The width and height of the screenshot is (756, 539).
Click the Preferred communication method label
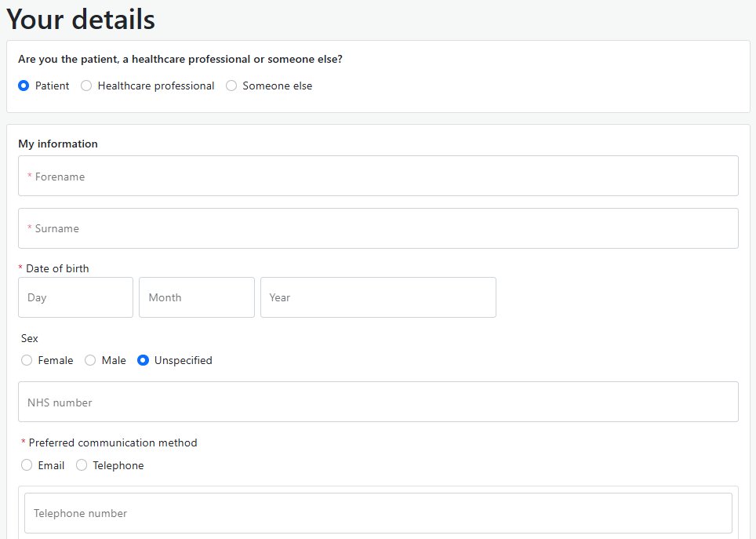pyautogui.click(x=113, y=442)
